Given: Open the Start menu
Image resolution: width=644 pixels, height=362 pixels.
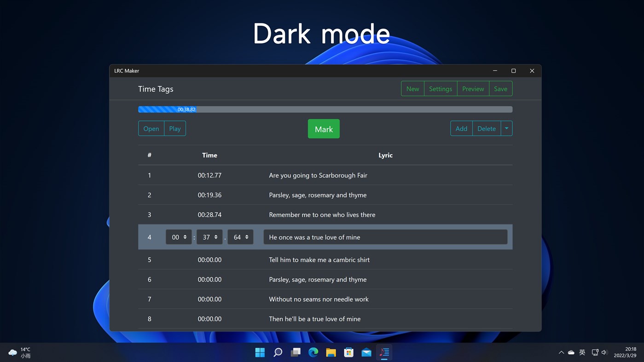Looking at the screenshot, I should point(260,352).
